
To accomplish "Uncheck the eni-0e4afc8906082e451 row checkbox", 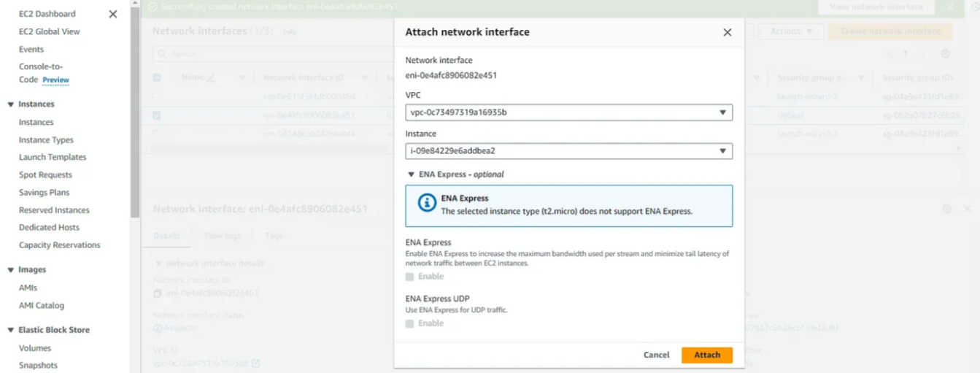I will click(x=157, y=115).
